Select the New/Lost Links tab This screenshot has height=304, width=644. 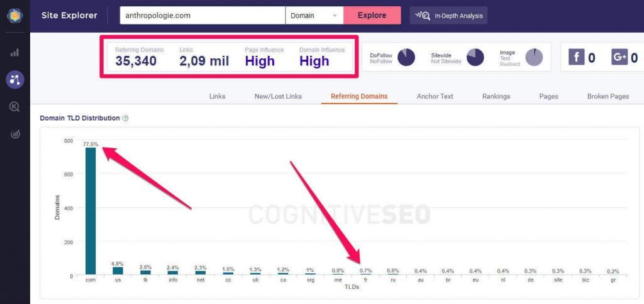click(278, 96)
